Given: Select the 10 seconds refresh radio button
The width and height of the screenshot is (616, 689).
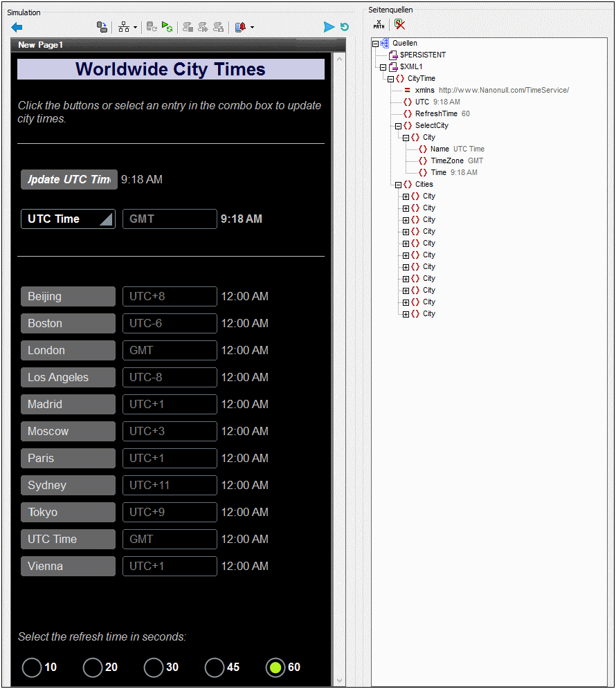Looking at the screenshot, I should (32, 668).
